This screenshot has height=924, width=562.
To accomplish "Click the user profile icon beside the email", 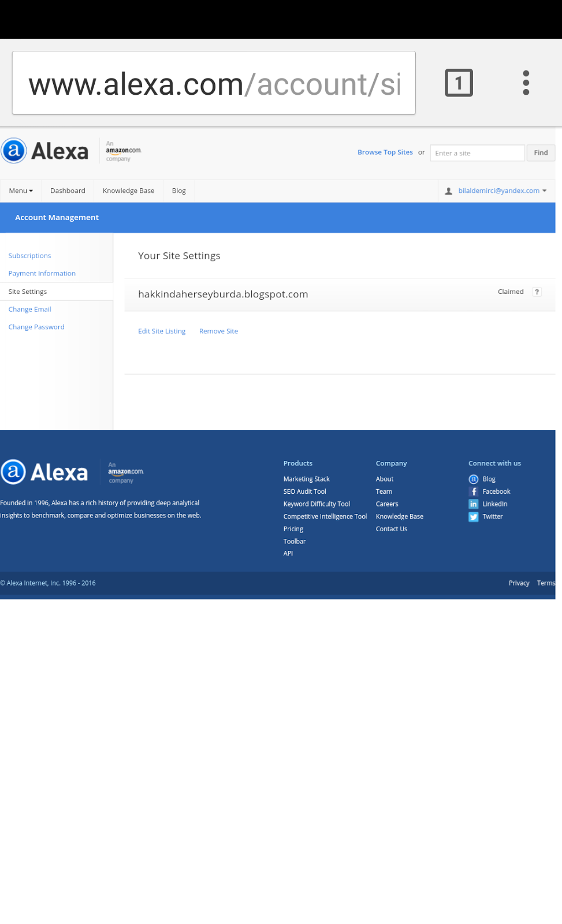I will click(449, 191).
